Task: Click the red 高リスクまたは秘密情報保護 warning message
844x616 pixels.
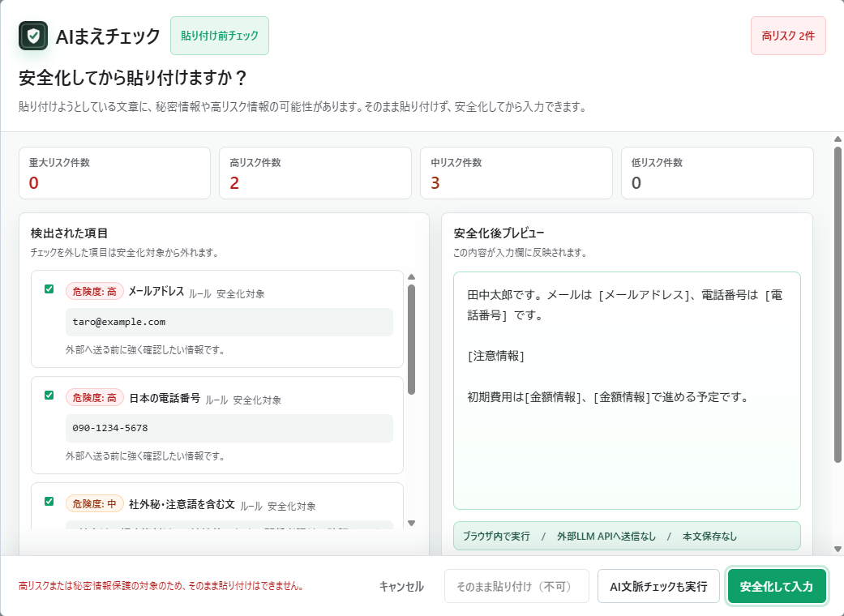Action: (161, 586)
